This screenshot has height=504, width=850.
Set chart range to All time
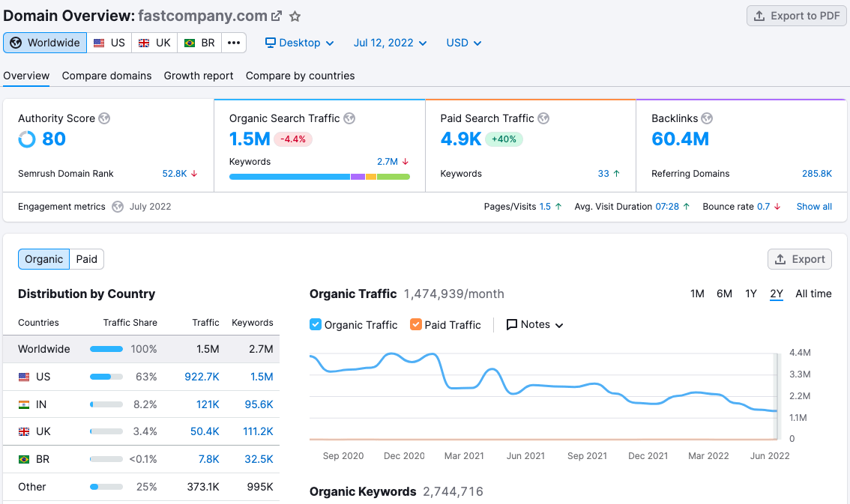coord(813,294)
